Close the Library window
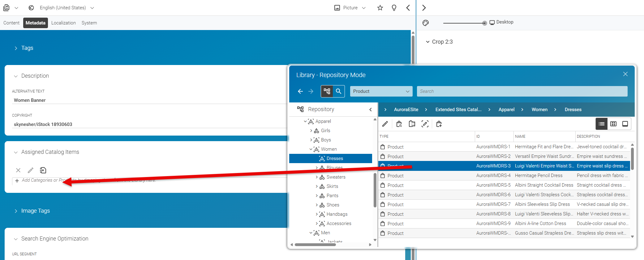The width and height of the screenshot is (644, 260). 625,74
